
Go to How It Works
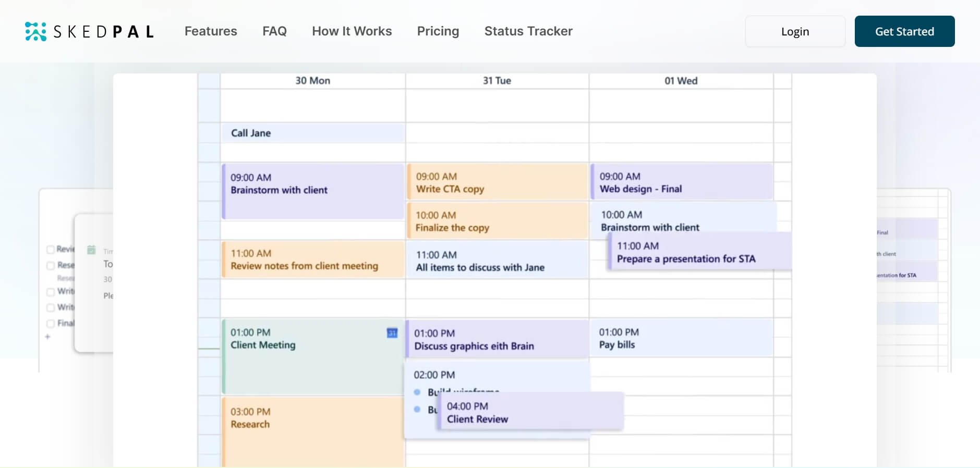352,31
